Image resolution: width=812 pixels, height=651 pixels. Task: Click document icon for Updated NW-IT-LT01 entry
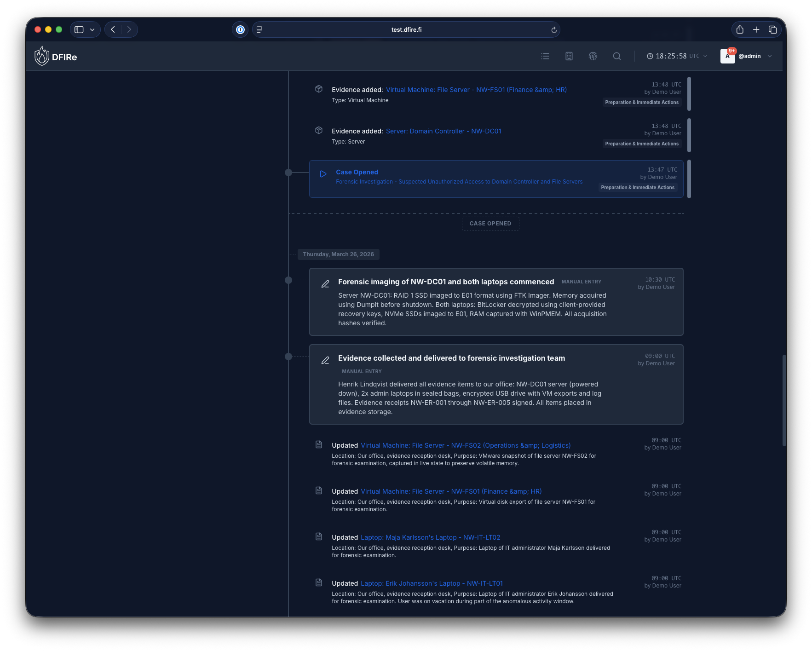point(319,582)
